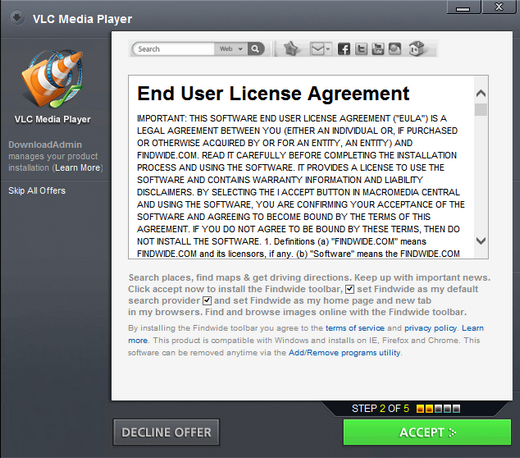This screenshot has height=458, width=520.
Task: Open the privacy policy link
Action: tap(431, 328)
